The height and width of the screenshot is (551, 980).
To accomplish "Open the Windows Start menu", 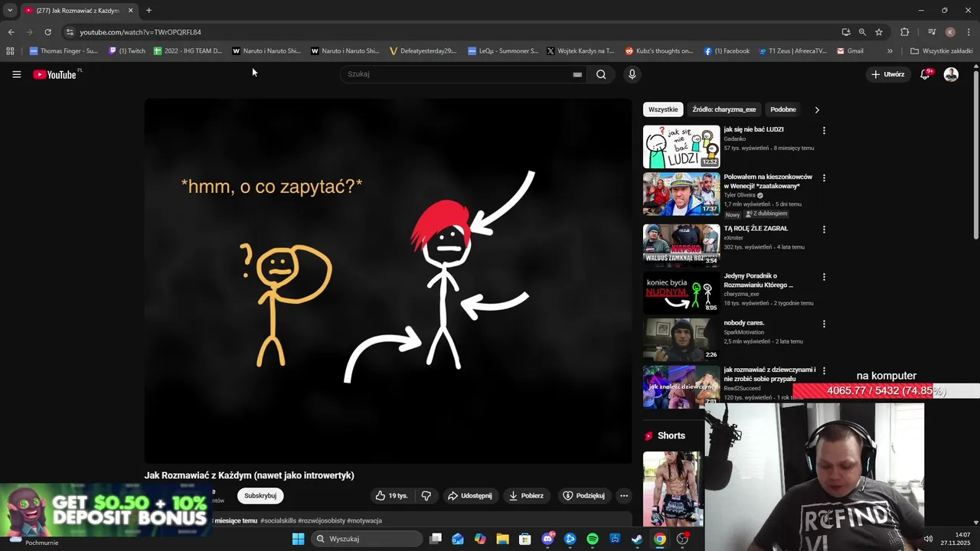I will [298, 539].
